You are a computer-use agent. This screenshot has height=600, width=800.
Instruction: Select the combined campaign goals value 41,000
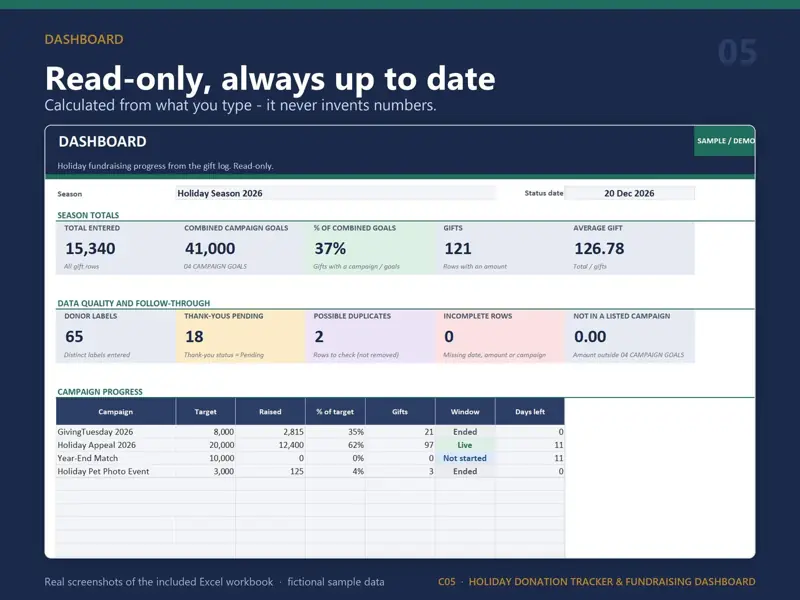pyautogui.click(x=210, y=248)
